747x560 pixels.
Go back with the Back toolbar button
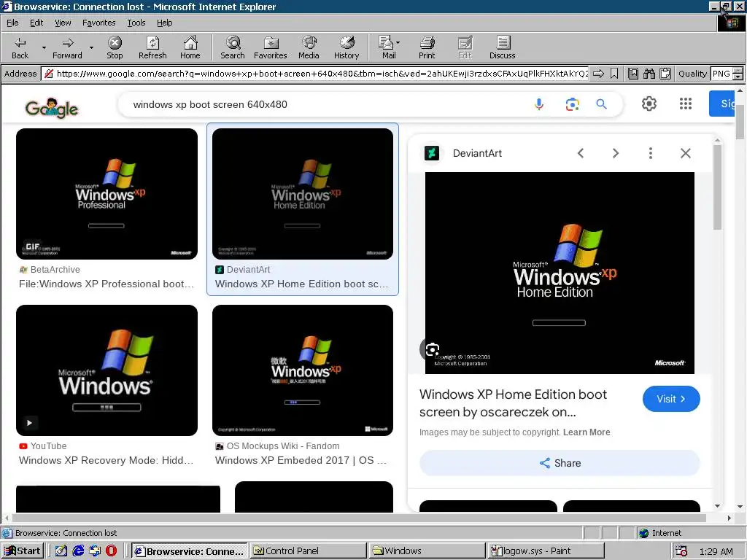coord(20,47)
